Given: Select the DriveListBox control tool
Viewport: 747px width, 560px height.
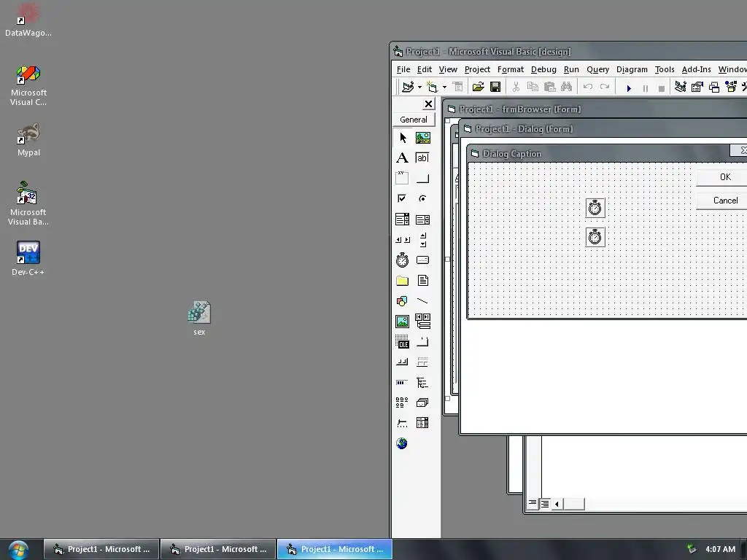Looking at the screenshot, I should 422,260.
